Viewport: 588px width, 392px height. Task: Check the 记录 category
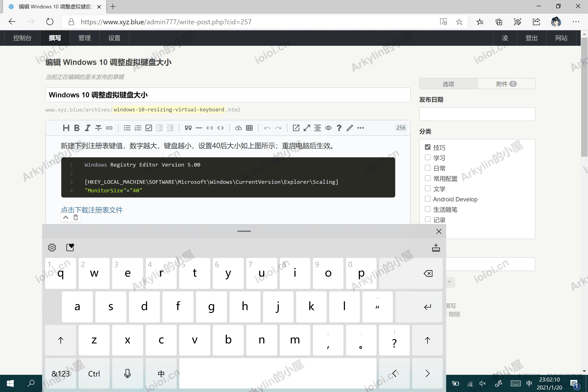click(427, 219)
